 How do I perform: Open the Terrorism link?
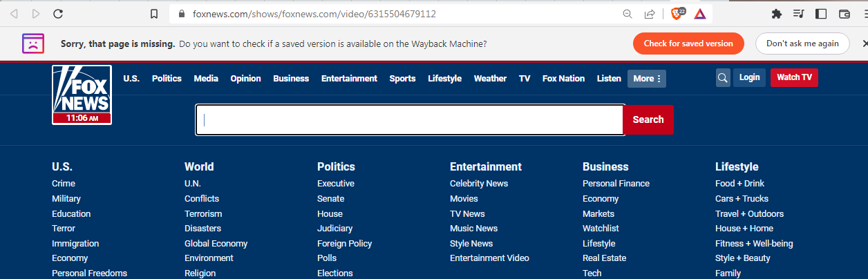pos(203,214)
